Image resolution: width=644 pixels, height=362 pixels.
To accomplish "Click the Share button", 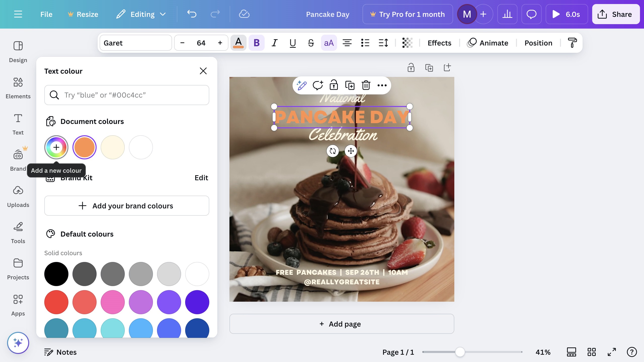I will (x=616, y=14).
